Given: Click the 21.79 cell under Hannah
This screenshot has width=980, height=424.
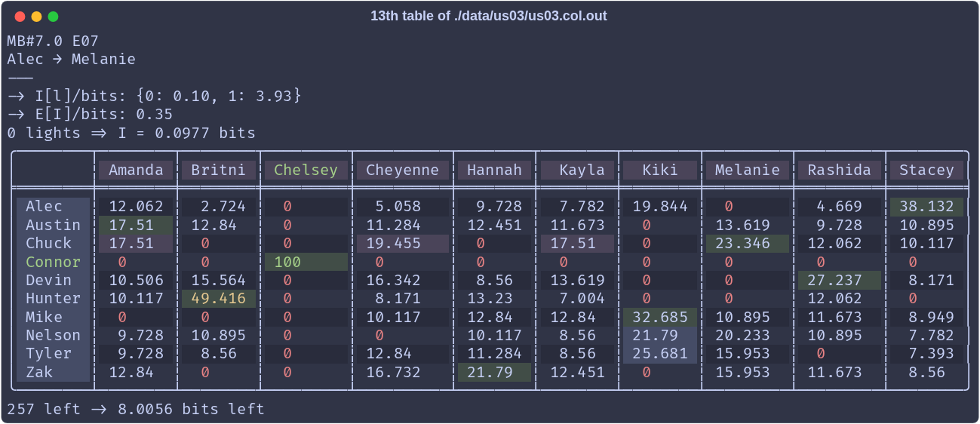Looking at the screenshot, I should pos(494,372).
